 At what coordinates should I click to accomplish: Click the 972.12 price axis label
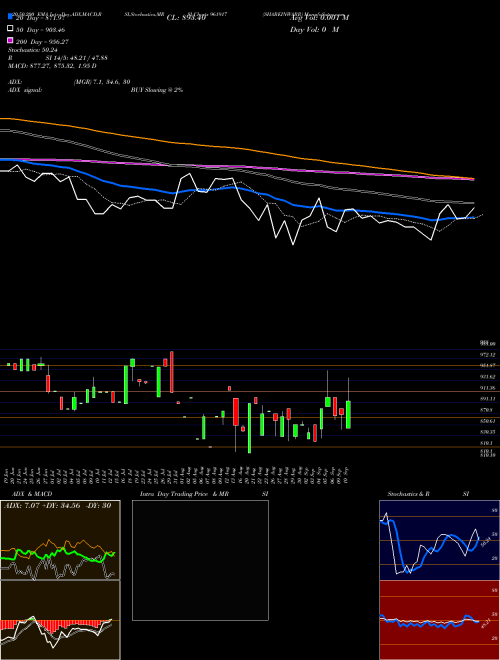pos(488,355)
